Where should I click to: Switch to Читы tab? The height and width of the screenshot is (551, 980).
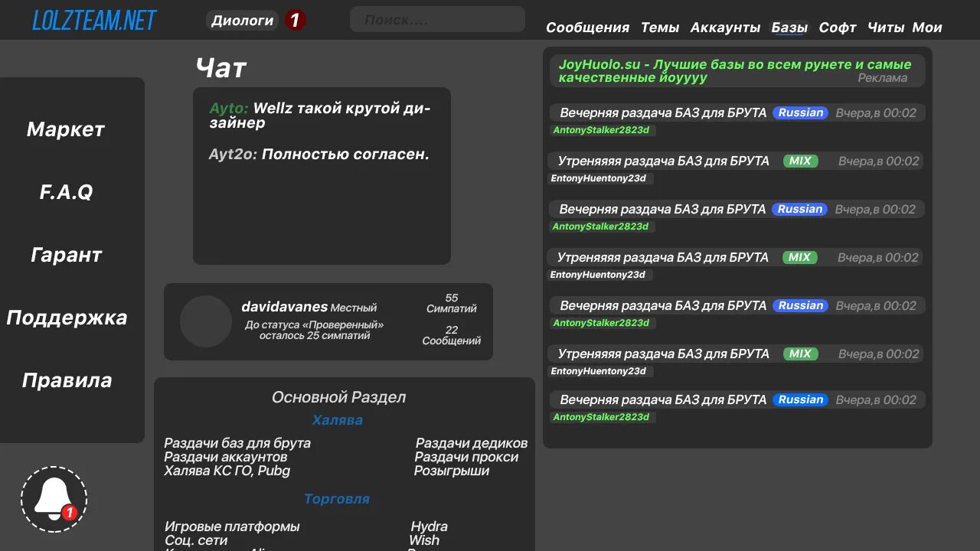pos(886,28)
